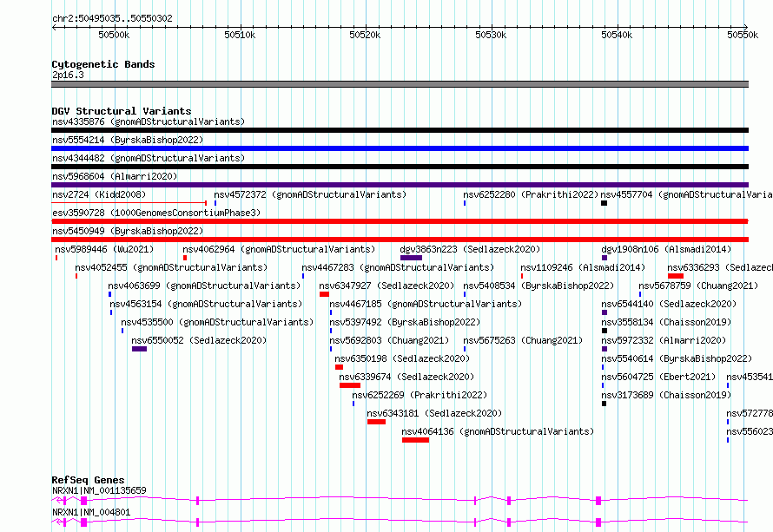773x532 pixels.
Task: Click the Cytogenetic Bands track title
Action: point(103,64)
